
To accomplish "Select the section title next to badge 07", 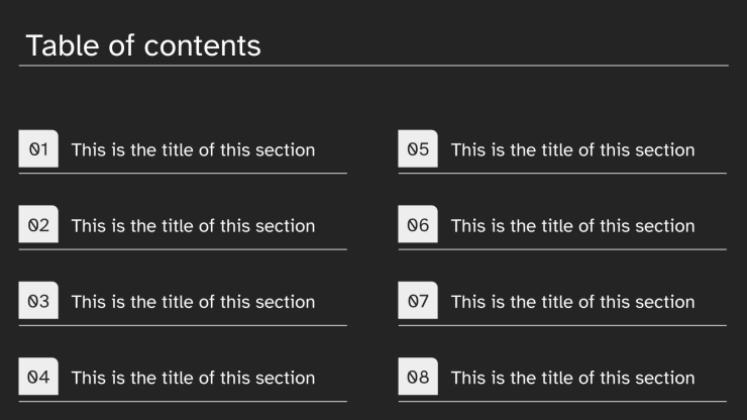I will point(573,302).
